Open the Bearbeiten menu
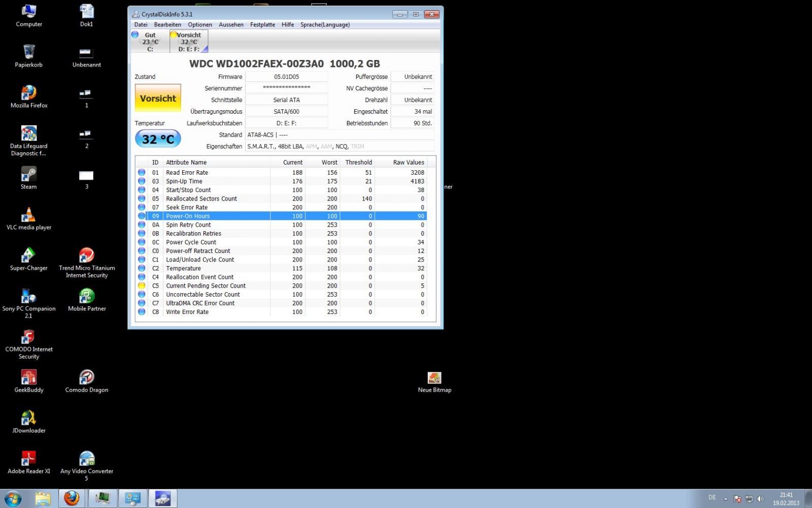The height and width of the screenshot is (508, 812). (167, 24)
